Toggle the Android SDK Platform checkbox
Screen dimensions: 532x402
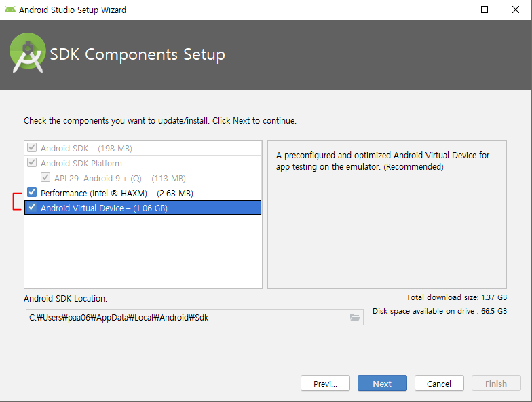coord(32,163)
